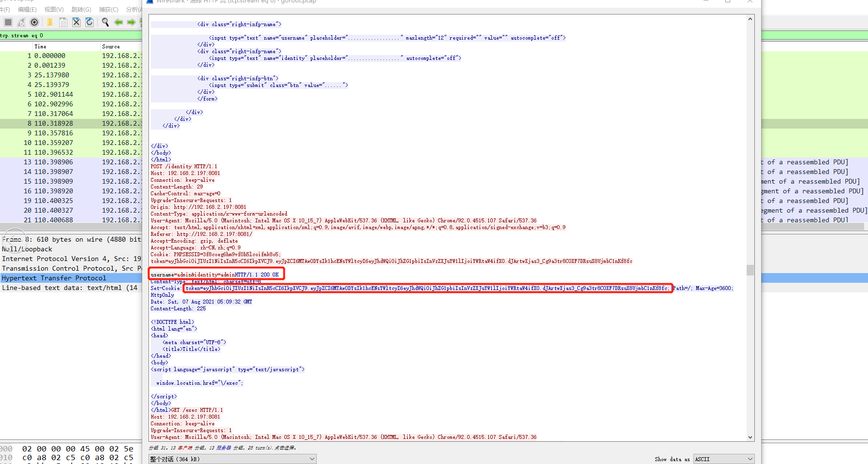Select packet 14 at time 110.398907
The image size is (868, 464).
71,172
